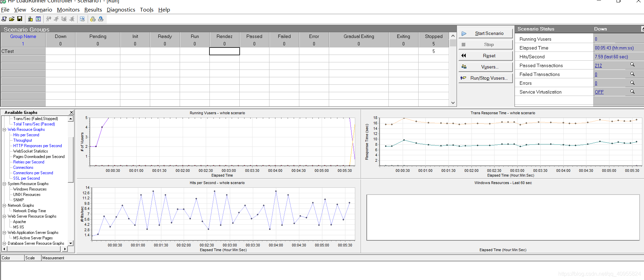Collapse Web Server Resource Graphs node
The image size is (644, 280).
[x=4, y=216]
